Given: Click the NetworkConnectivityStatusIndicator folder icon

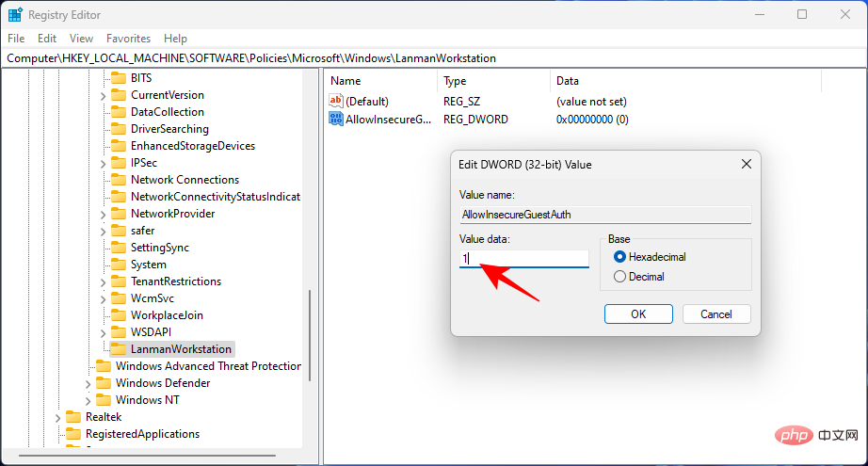Looking at the screenshot, I should [x=119, y=197].
